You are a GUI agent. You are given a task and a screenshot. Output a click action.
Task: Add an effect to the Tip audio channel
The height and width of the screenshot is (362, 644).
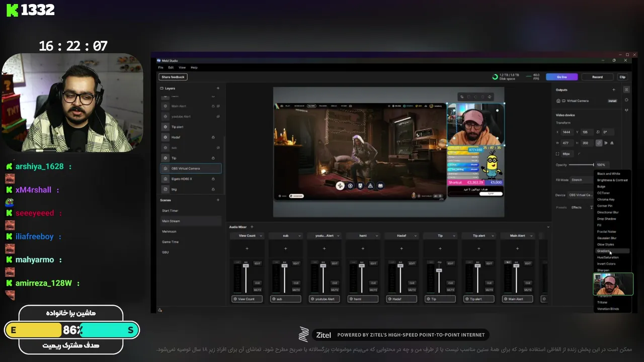pos(440,248)
